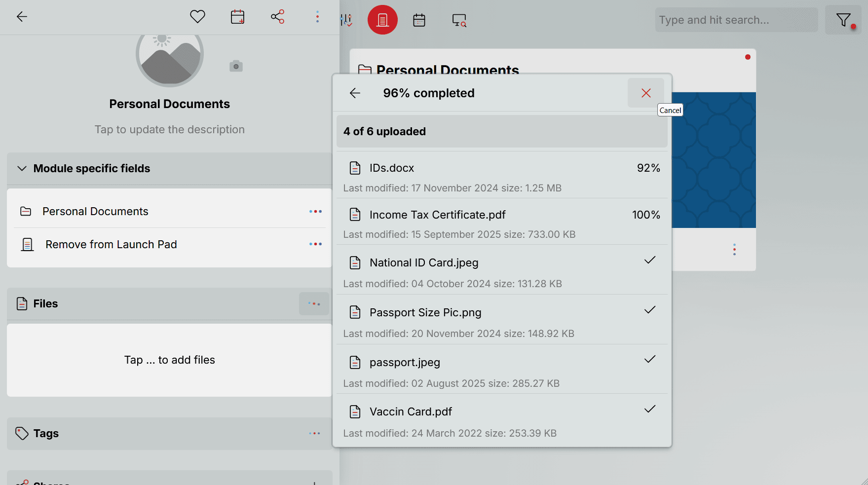Click the back arrow in the upload dialog
Viewport: 868px width, 485px height.
[355, 93]
